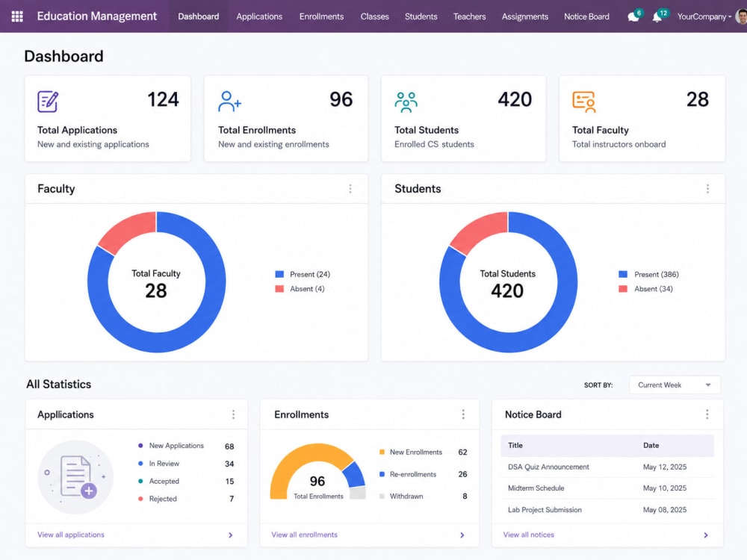This screenshot has width=747, height=560.
Task: Click the Re-enrollments count 26
Action: (462, 474)
